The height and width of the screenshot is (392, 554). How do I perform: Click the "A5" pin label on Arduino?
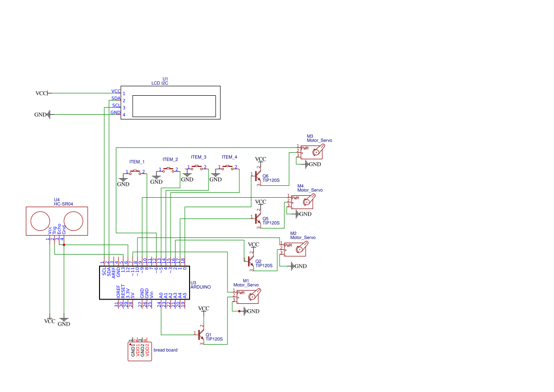pos(185,295)
